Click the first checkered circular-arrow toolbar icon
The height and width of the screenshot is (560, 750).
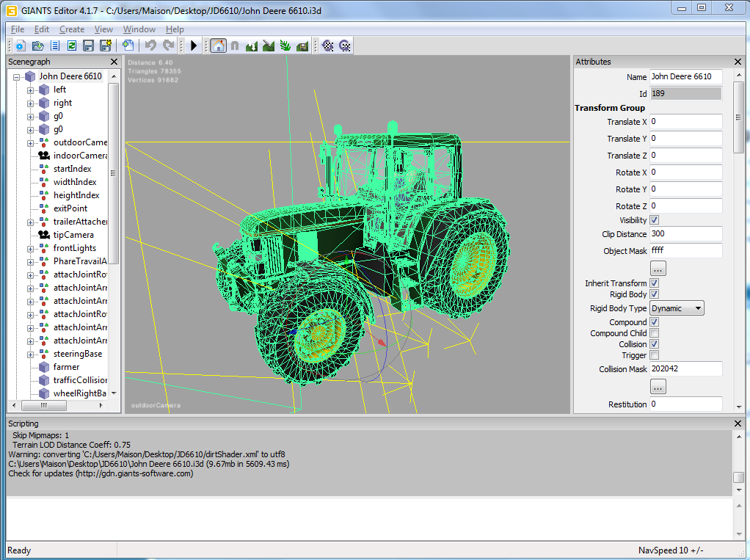327,46
